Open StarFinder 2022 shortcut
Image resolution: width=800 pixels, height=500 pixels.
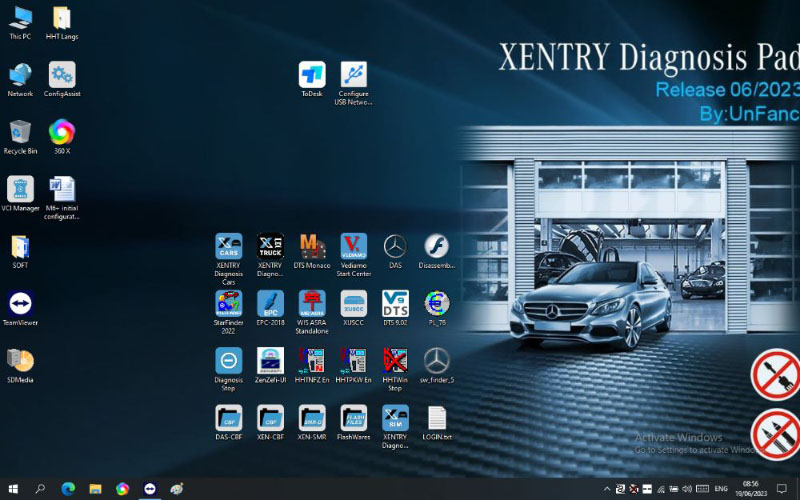coord(228,304)
